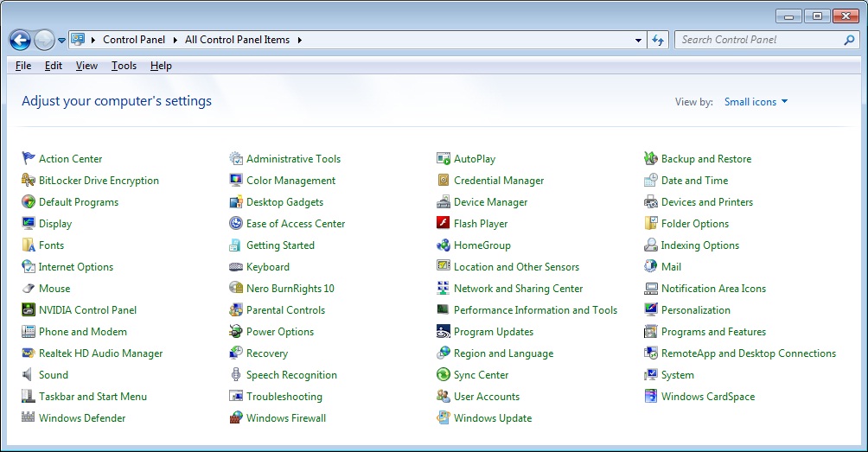Click the Speech Recognition microphone icon
This screenshot has height=452, width=868.
236,374
